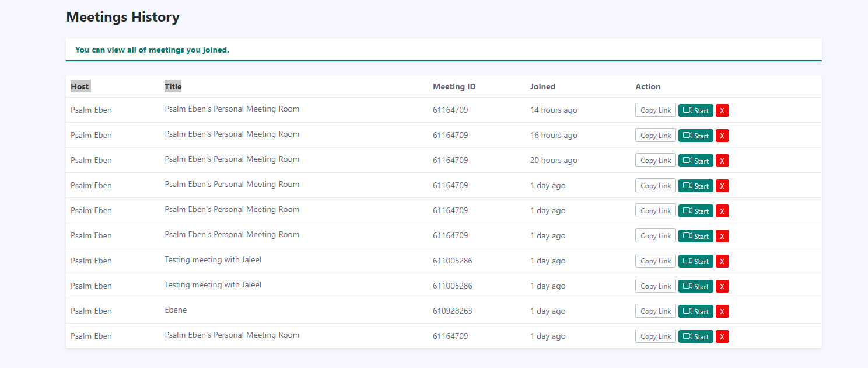Screen dimensions: 868x368
Task: Copy link for meeting joined 16 hours ago
Action: point(656,136)
